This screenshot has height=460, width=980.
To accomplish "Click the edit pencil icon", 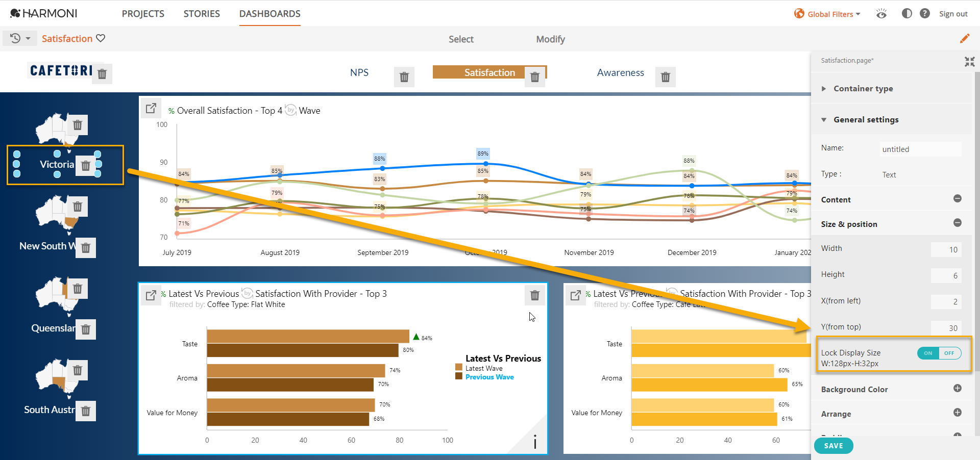I will (965, 38).
